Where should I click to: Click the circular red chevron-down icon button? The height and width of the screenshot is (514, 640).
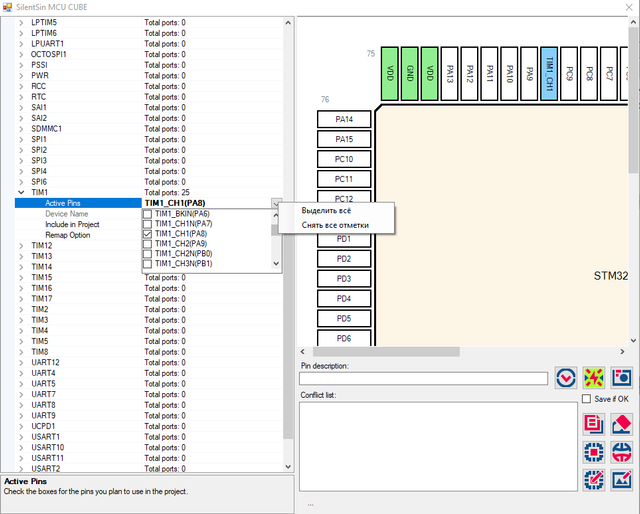coord(566,378)
